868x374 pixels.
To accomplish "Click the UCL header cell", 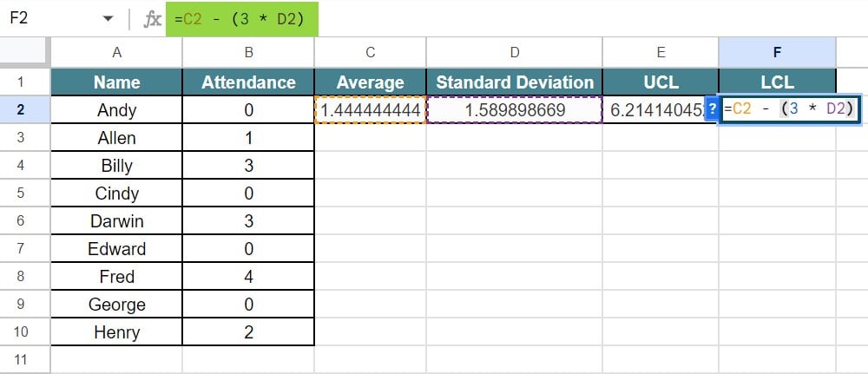I will point(661,82).
